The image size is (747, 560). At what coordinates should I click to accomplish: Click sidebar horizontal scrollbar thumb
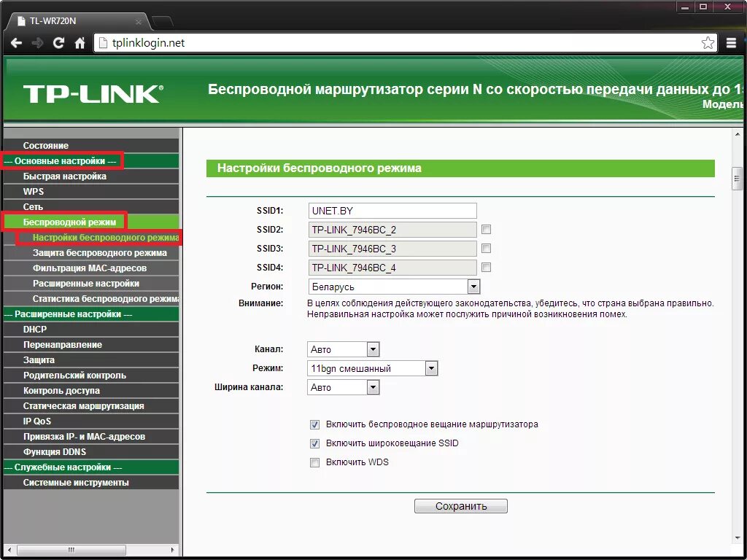click(x=71, y=550)
